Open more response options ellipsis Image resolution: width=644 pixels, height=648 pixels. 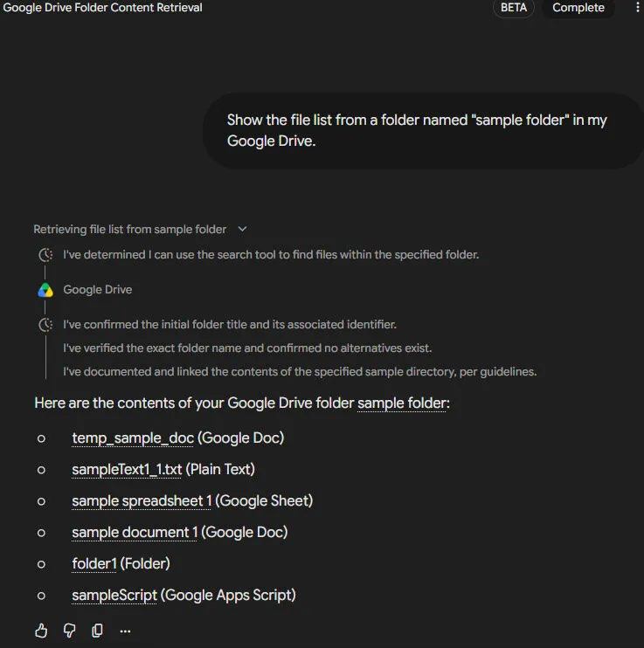coord(125,631)
